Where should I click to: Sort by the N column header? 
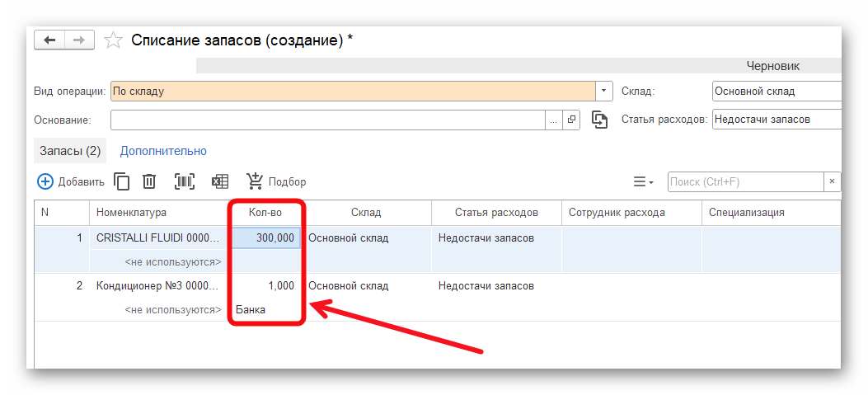click(x=62, y=213)
